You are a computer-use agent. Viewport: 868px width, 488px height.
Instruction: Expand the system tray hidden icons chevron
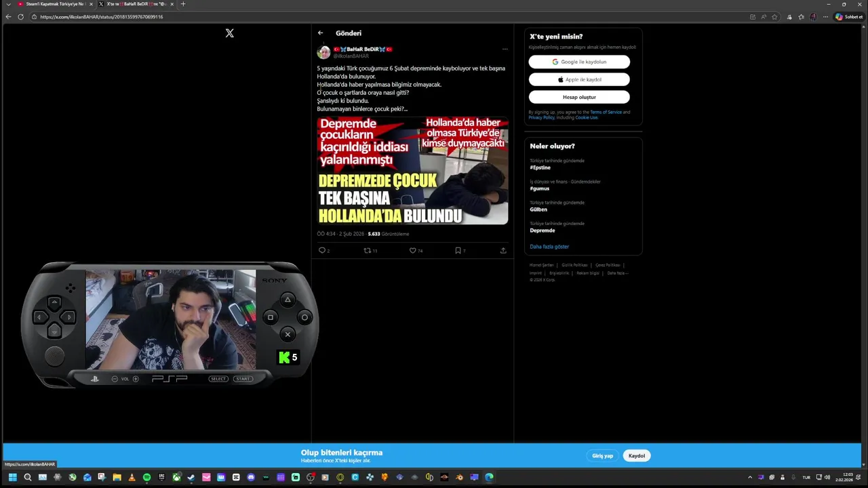750,477
